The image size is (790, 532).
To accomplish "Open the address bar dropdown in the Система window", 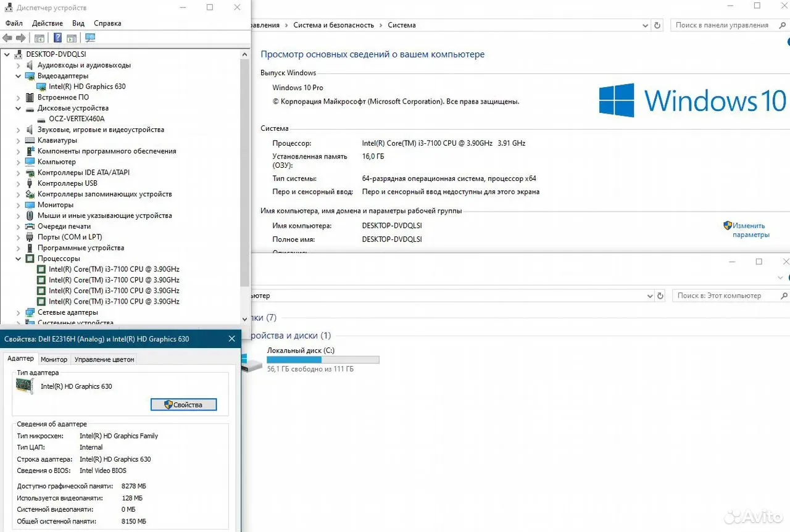I will tap(646, 25).
